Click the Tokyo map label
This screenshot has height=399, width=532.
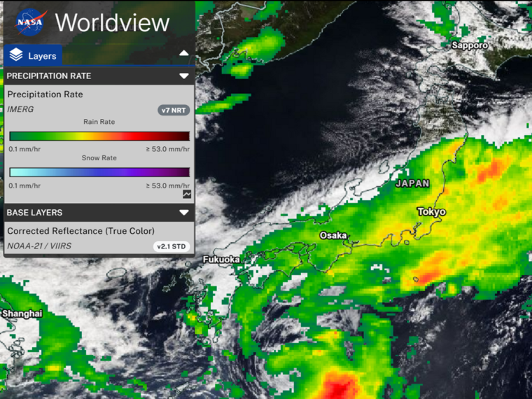(432, 212)
